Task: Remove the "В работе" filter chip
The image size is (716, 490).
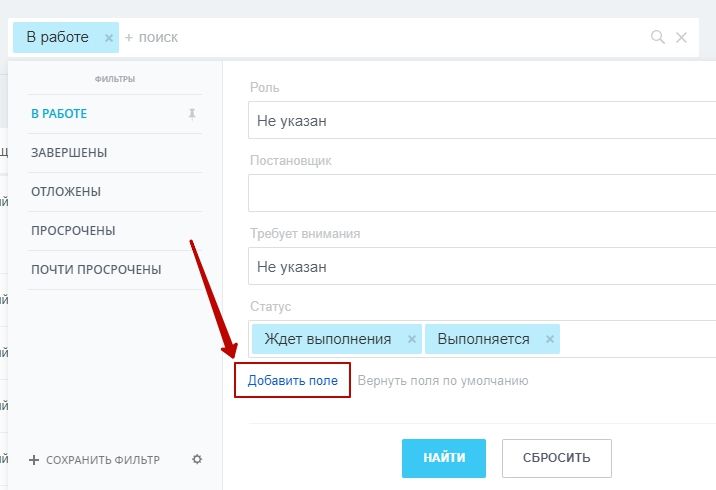Action: click(x=109, y=38)
